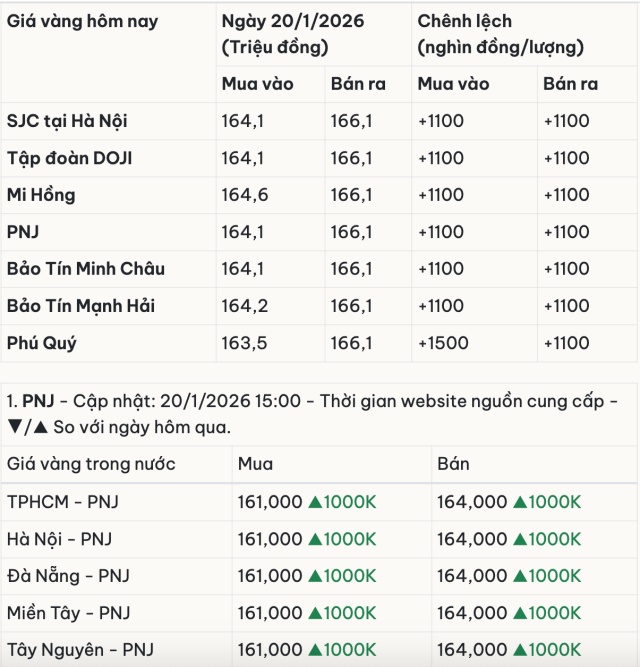Click Phú Quý's +1500 difference value
640x667 pixels.
[x=441, y=343]
